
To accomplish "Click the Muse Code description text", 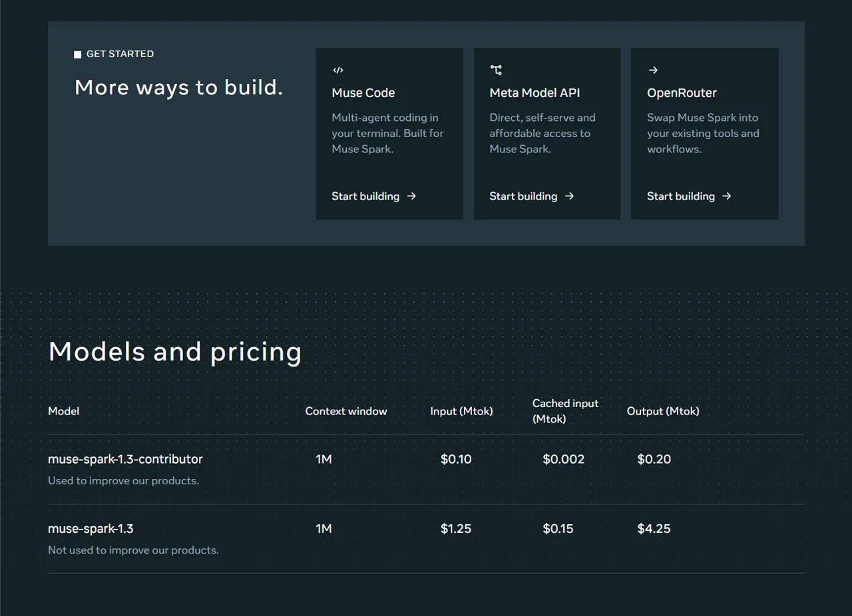I will (x=387, y=133).
